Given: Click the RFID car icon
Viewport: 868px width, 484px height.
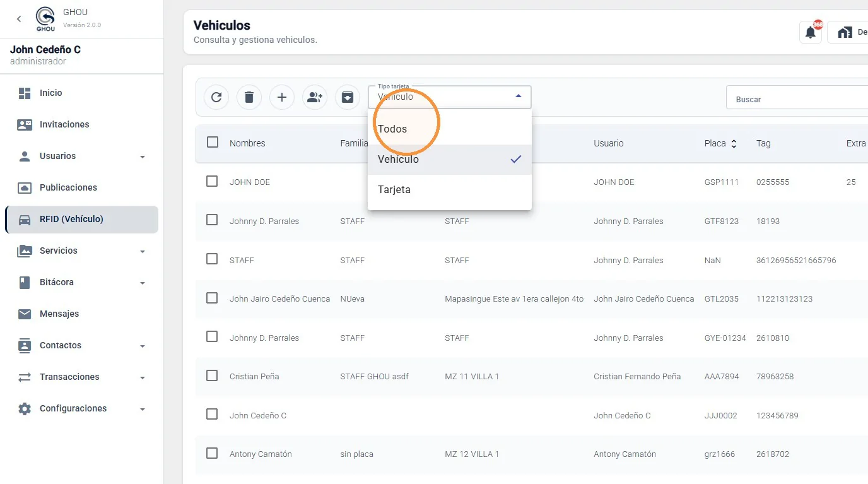Looking at the screenshot, I should (x=25, y=220).
